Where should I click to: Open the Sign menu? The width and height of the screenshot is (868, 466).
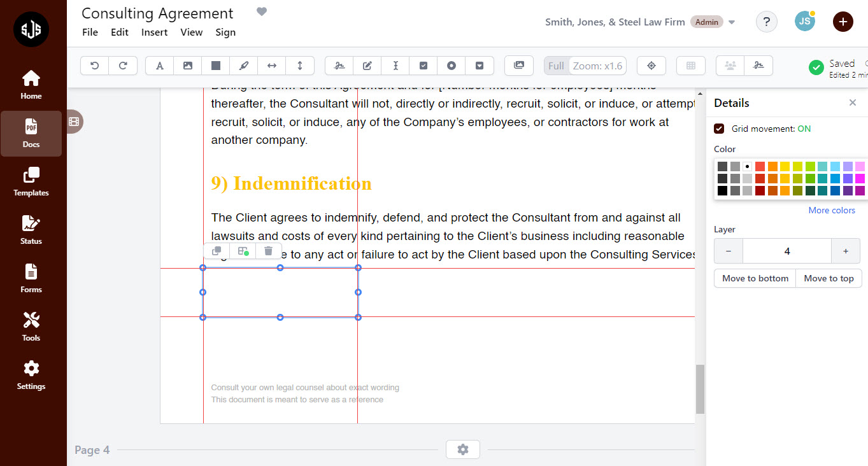coord(225,32)
